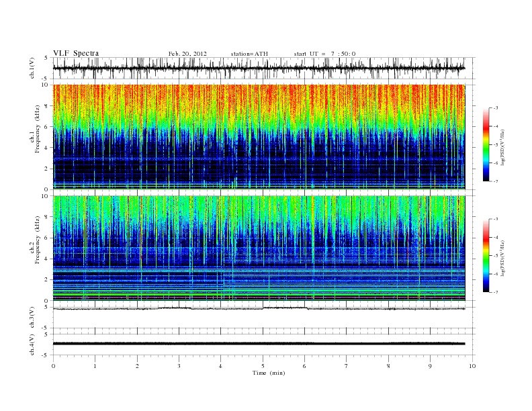The height and width of the screenshot is (411, 532).
Task: Select the "Feb. 20, 2012" date text
Action: click(187, 54)
